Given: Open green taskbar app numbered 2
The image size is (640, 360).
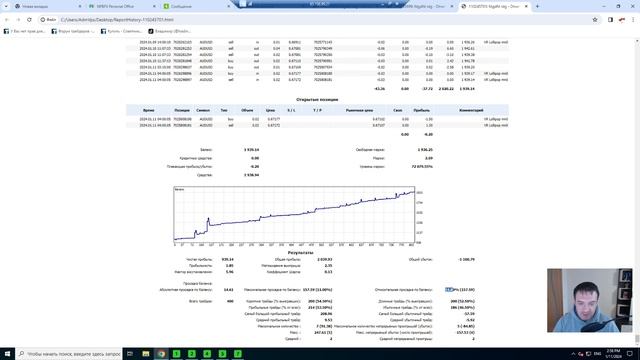Looking at the screenshot, I should (x=191, y=354).
